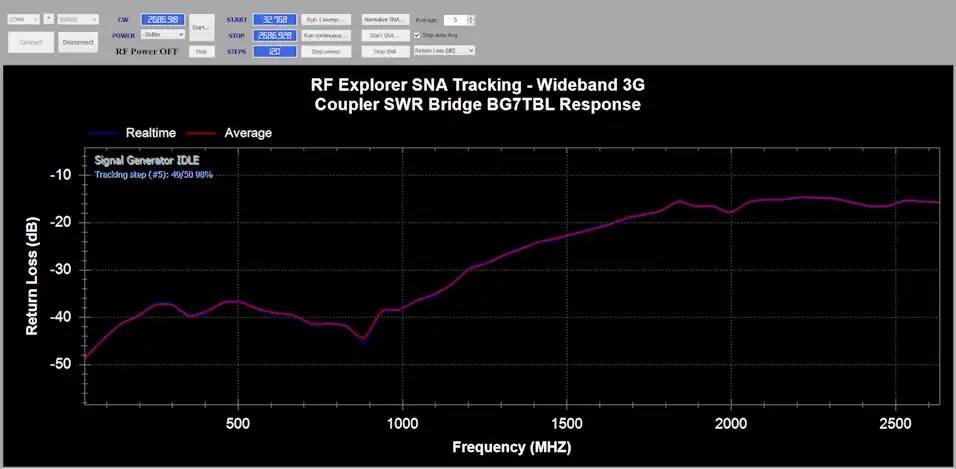Click the Disconnect button
The image size is (956, 469).
(77, 42)
